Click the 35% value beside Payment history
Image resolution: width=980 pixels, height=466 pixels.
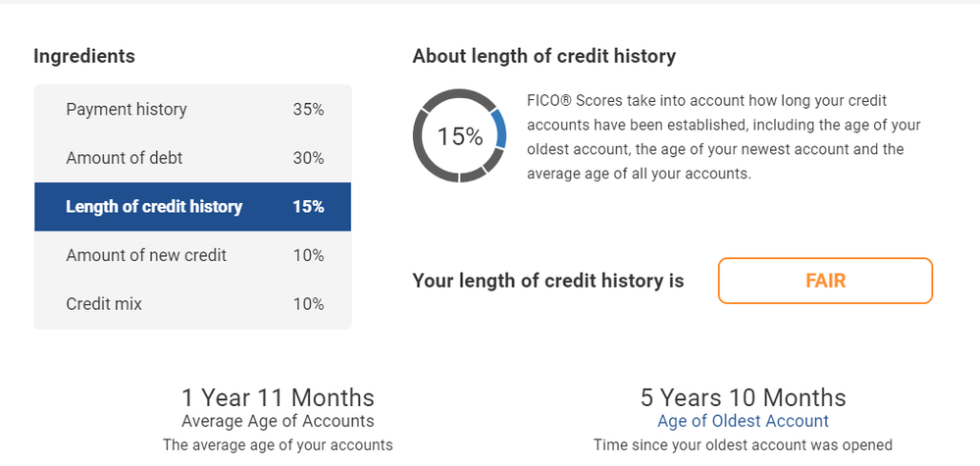coord(308,109)
